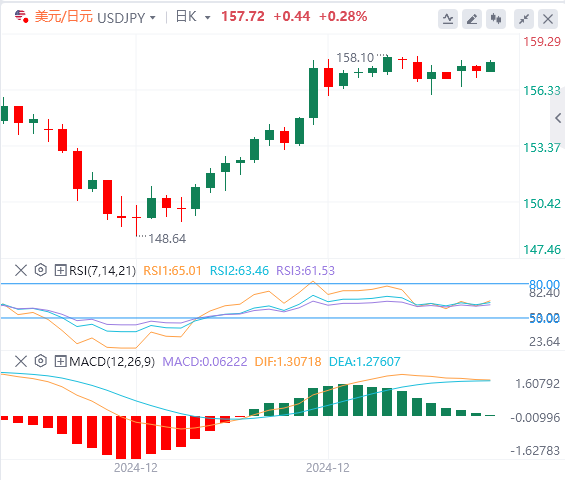Close the chart with top X
Viewport: 565px width, 480px height.
pos(548,19)
